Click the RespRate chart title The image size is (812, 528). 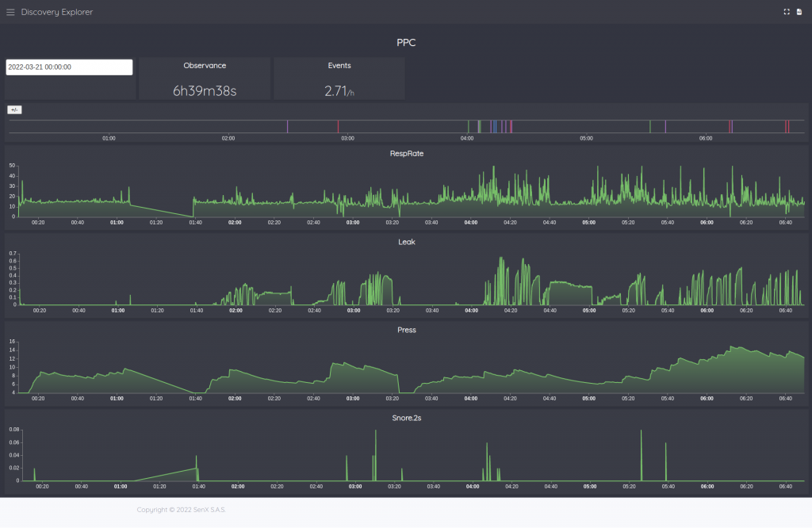406,154
